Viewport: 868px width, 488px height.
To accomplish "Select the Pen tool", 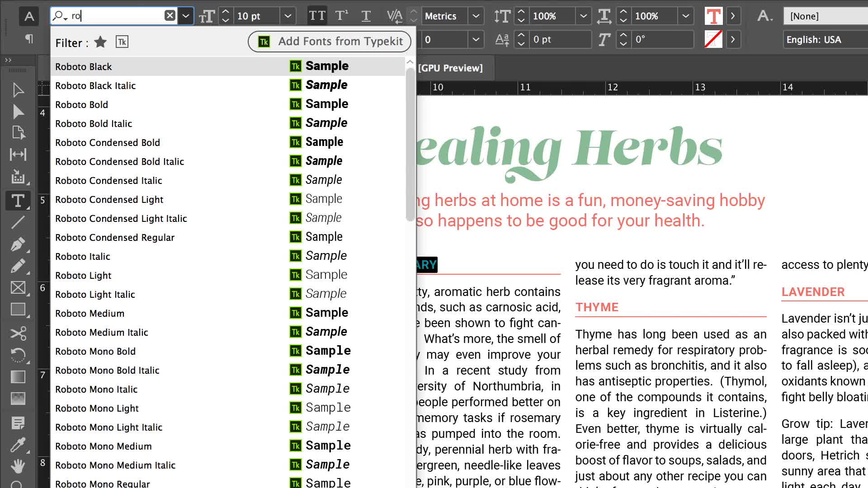I will click(x=18, y=244).
